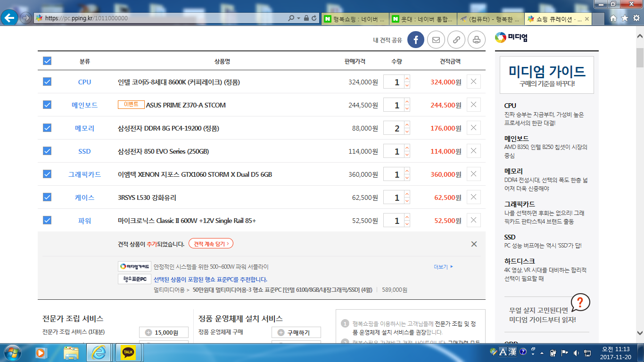644x362 pixels.
Task: Close the 쇼핑 큐레이션 tab
Action: click(587, 19)
